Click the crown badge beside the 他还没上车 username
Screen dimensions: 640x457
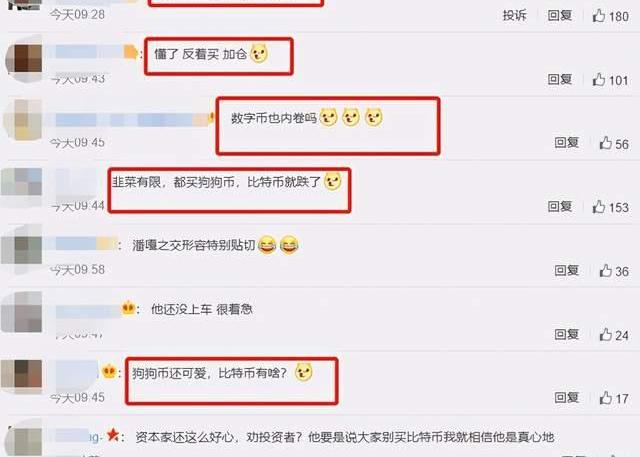128,308
